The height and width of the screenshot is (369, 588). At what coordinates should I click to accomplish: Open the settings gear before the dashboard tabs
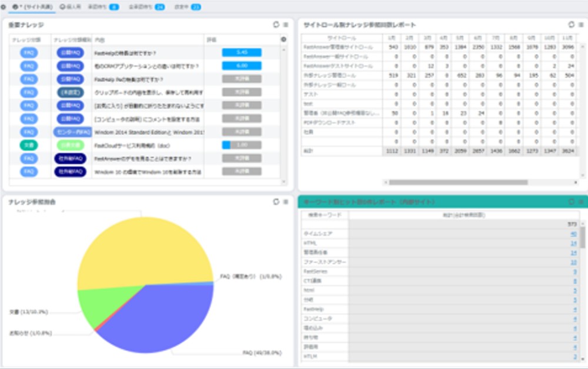click(x=4, y=6)
